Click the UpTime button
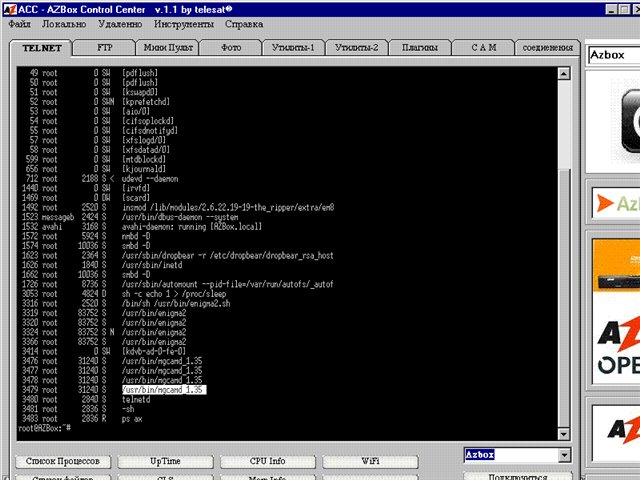 click(165, 461)
